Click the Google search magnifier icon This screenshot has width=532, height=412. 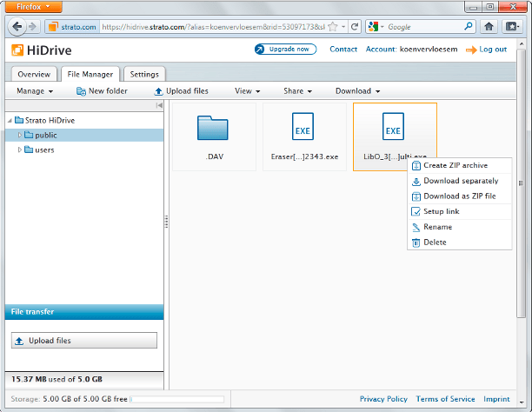tap(469, 26)
